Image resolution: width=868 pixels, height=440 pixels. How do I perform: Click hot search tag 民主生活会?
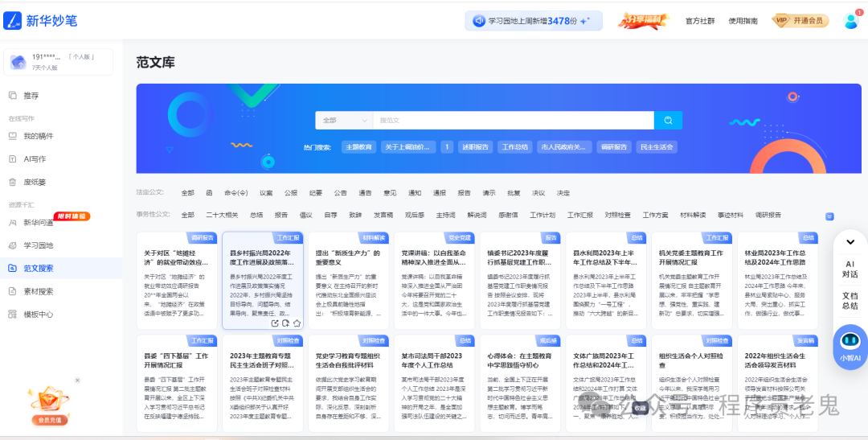coord(657,147)
